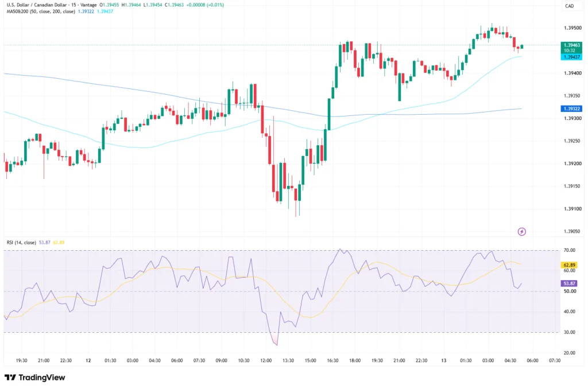Click the 1.39400 price axis level

pyautogui.click(x=572, y=73)
